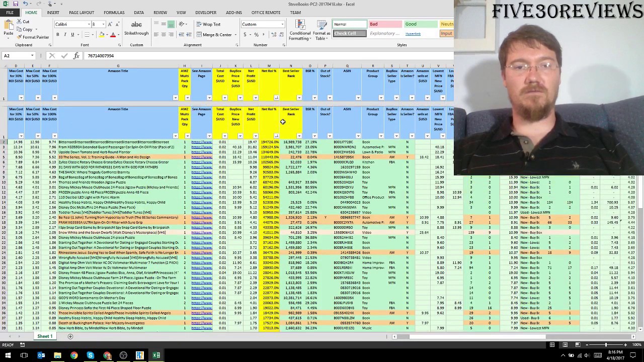644x362 pixels.
Task: Click the Fill Color bucket swatch
Action: tap(101, 35)
